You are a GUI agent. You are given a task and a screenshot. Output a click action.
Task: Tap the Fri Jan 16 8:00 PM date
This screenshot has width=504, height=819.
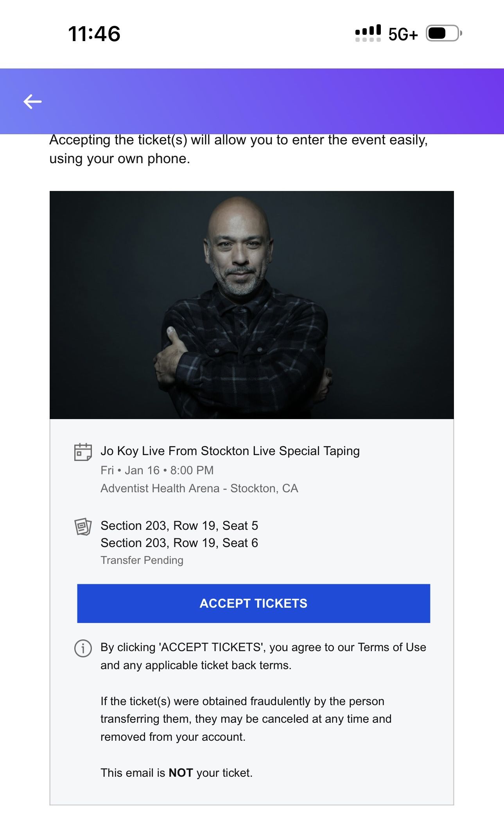click(x=157, y=470)
